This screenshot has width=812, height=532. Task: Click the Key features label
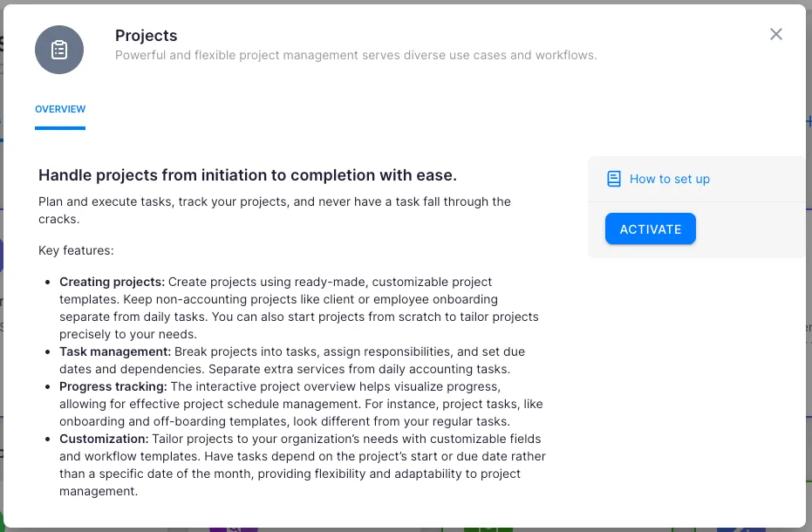(x=76, y=250)
